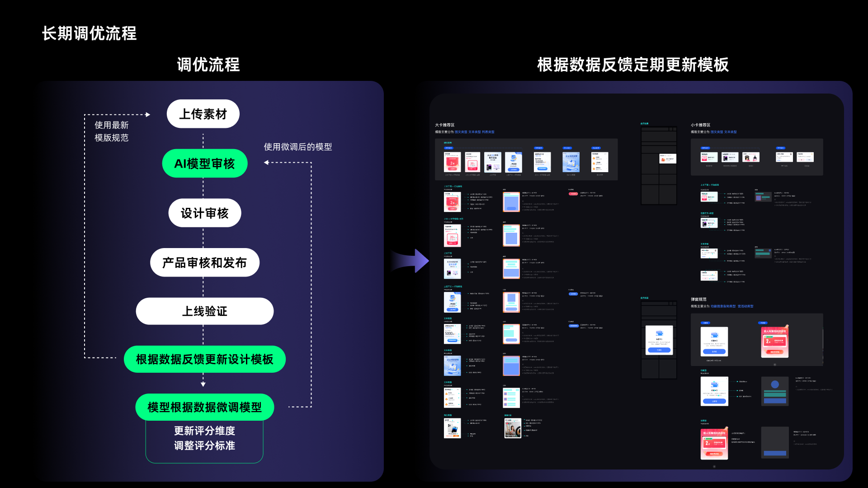Click the 长期调优流程 slide title

tap(89, 33)
